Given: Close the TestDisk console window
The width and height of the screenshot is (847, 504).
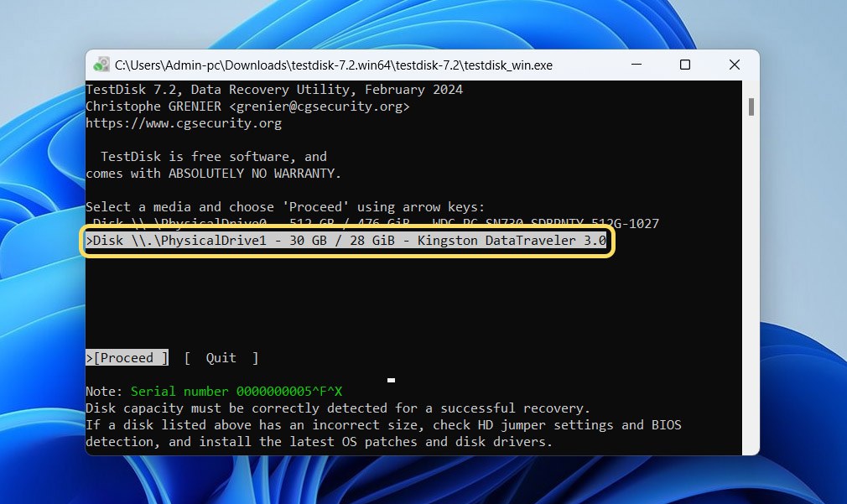Looking at the screenshot, I should 734,65.
